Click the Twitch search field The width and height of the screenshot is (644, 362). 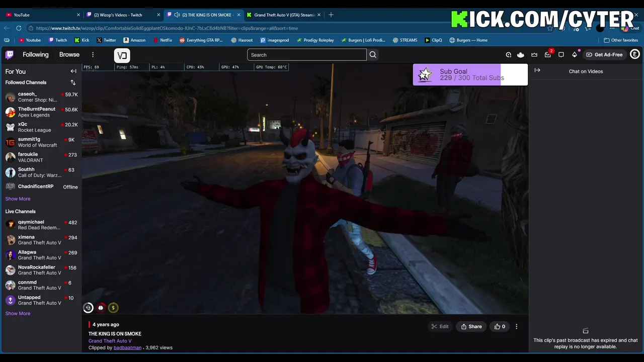point(307,55)
